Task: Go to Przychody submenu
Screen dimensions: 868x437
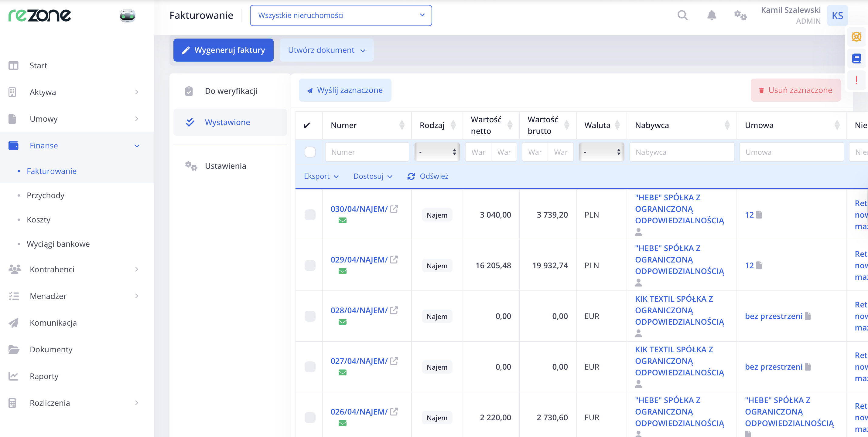Action: (x=46, y=195)
